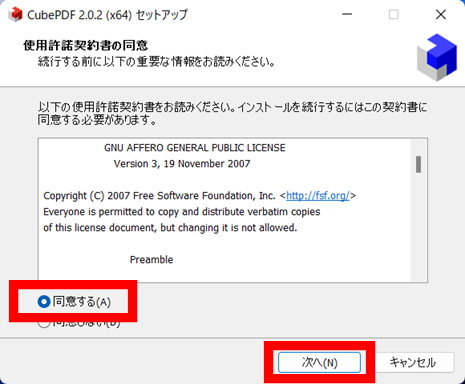This screenshot has width=465, height=384.
Task: Select the 同意する(A) radio button
Action: [44, 302]
